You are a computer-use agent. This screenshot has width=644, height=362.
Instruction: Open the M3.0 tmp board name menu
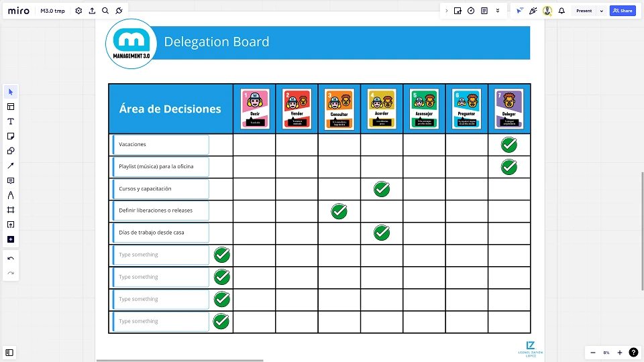coord(52,11)
